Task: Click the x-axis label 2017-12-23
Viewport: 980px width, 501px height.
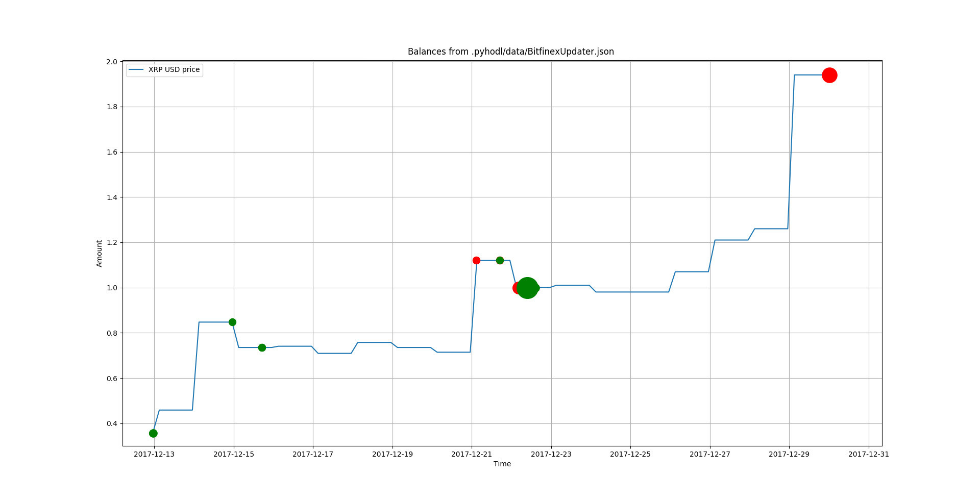Action: [551, 454]
